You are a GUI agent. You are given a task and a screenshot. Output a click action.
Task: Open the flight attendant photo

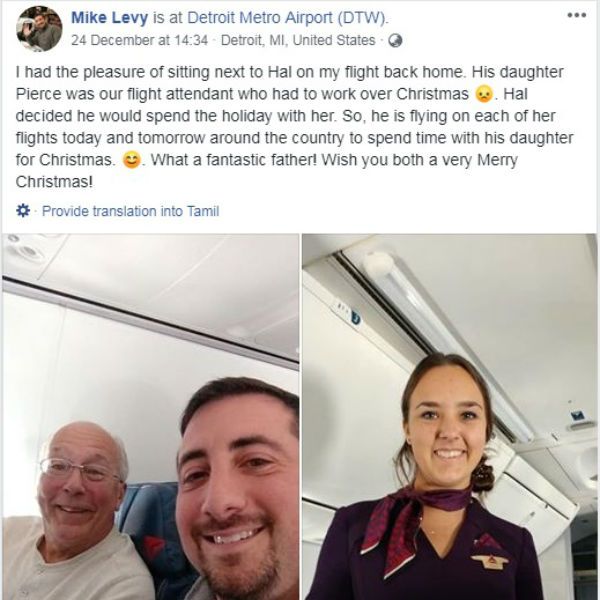pos(450,417)
